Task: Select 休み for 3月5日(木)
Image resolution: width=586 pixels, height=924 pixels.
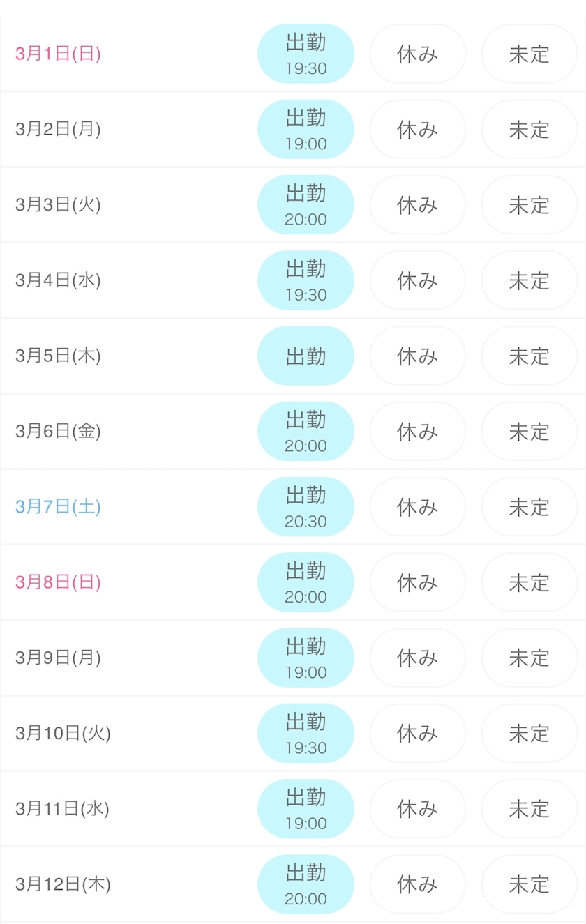Action: [417, 356]
